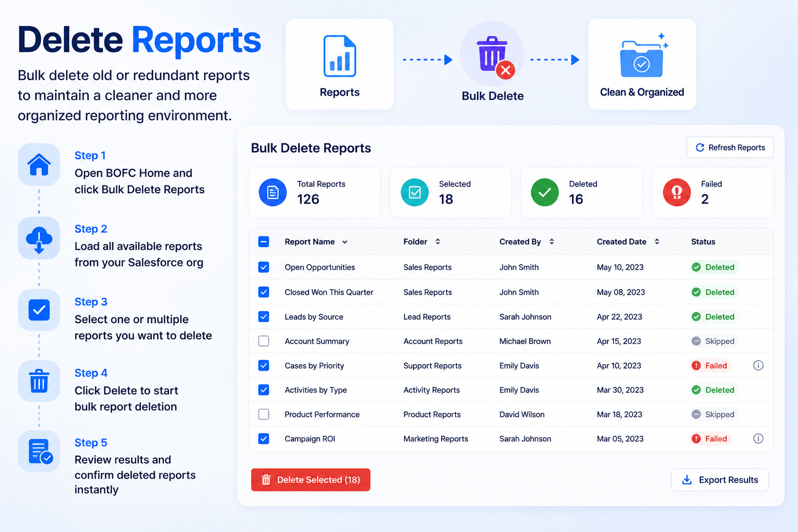Uncheck the Cases by Priority checkbox
This screenshot has height=532, width=798.
click(x=263, y=365)
